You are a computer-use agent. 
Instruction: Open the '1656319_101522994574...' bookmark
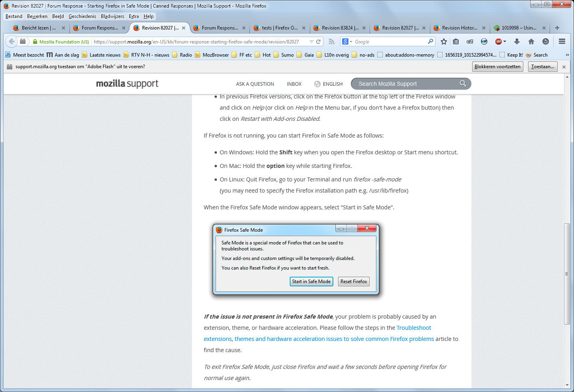coord(467,55)
